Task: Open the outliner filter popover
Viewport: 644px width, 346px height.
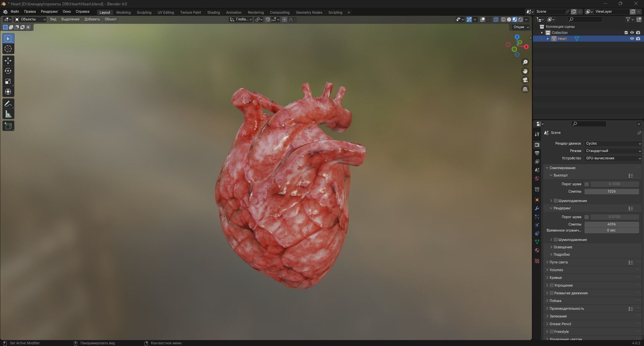Action: pyautogui.click(x=629, y=19)
